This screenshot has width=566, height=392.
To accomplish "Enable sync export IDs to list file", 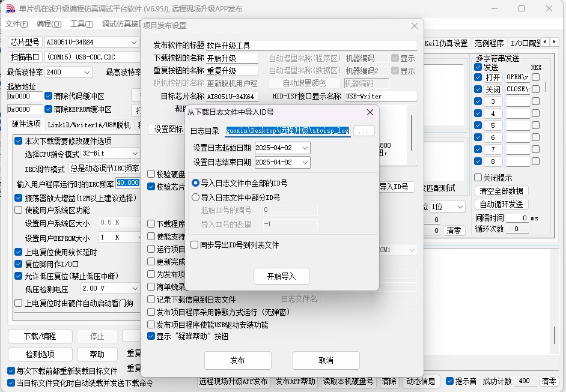I will click(x=194, y=245).
